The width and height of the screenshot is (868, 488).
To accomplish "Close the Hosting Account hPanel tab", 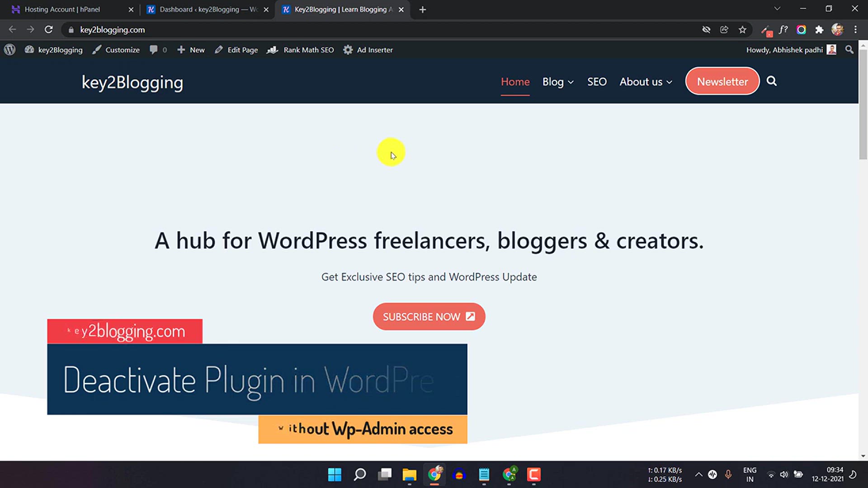I will 131,9.
